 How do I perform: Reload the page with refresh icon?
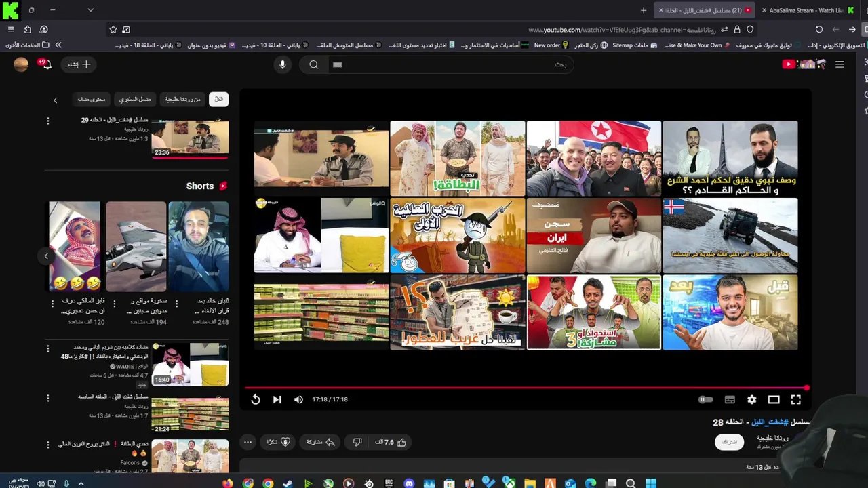coord(819,30)
